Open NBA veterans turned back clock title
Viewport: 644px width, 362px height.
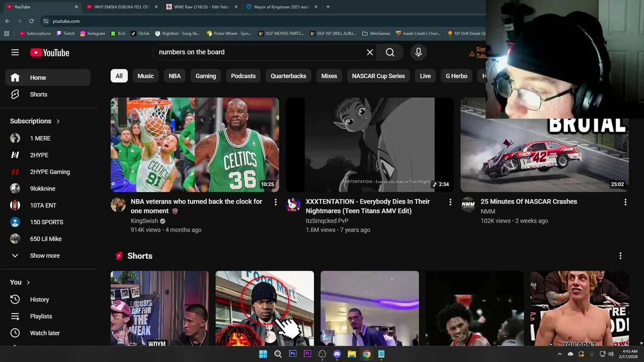(197, 206)
